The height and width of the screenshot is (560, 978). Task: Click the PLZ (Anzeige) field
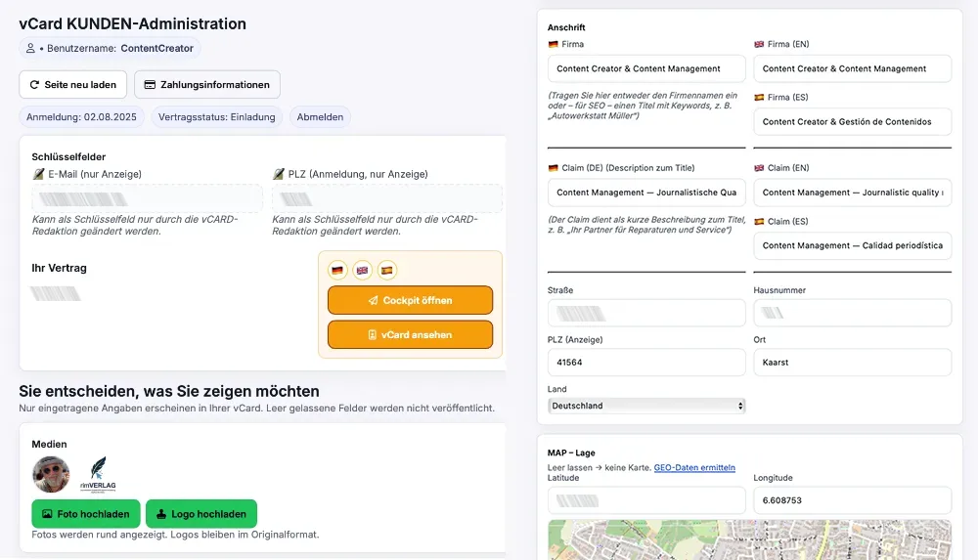646,363
